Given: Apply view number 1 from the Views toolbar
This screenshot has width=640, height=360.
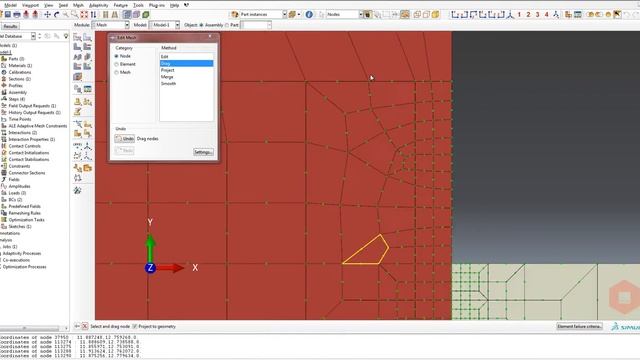Looking at the screenshot, I should point(519,15).
